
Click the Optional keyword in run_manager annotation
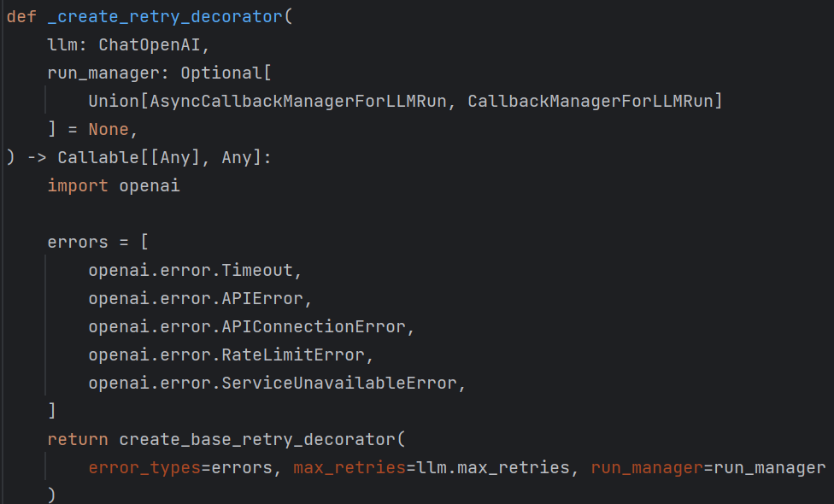tap(226, 73)
